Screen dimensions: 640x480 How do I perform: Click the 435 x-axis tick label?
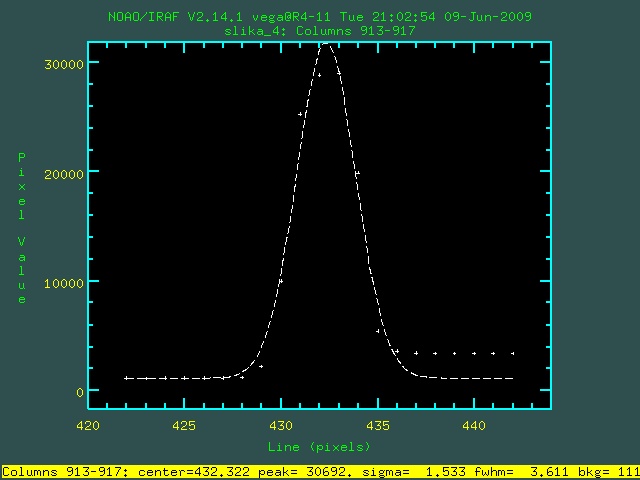378,426
